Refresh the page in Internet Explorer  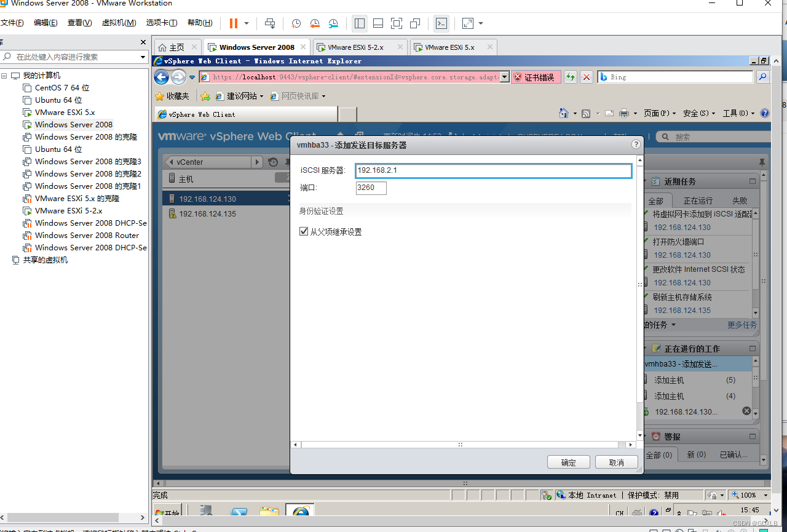pyautogui.click(x=571, y=77)
